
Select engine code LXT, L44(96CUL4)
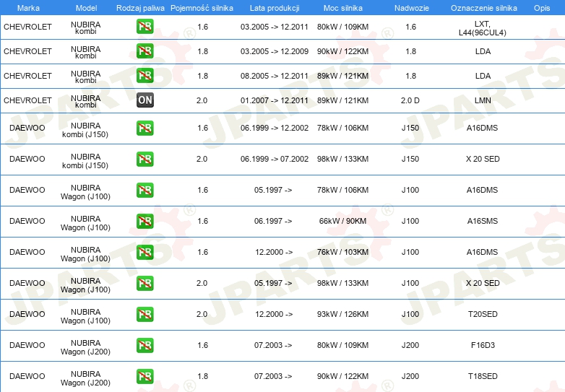(483, 28)
